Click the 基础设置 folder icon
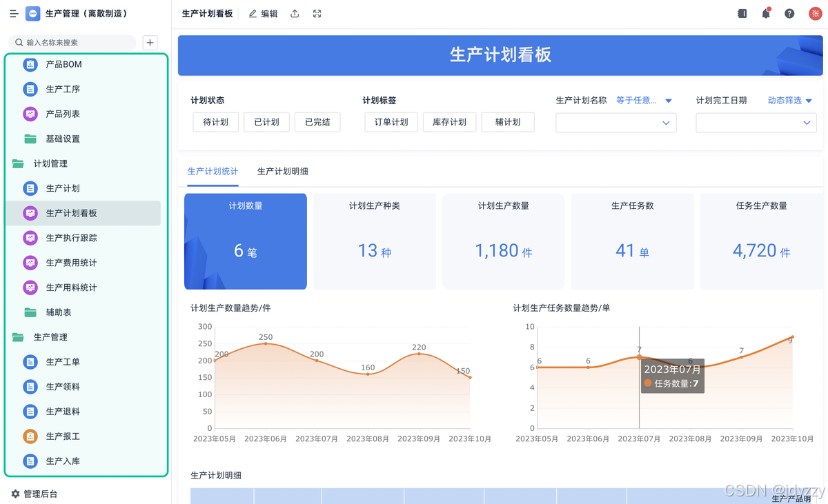The height and width of the screenshot is (504, 828). point(30,139)
